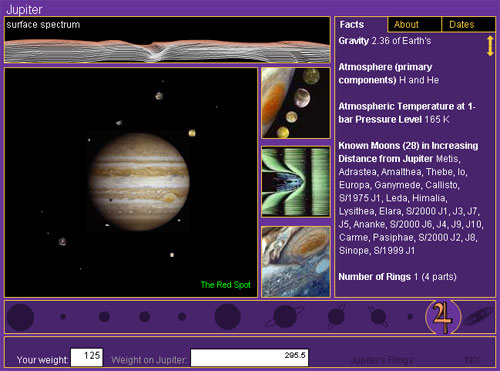Open the green aurora thumbnail image

pos(296,182)
